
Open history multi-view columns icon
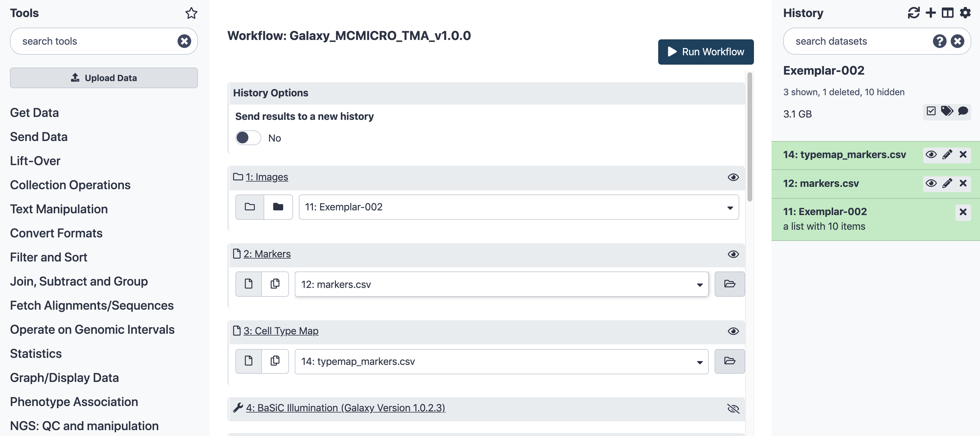(947, 13)
